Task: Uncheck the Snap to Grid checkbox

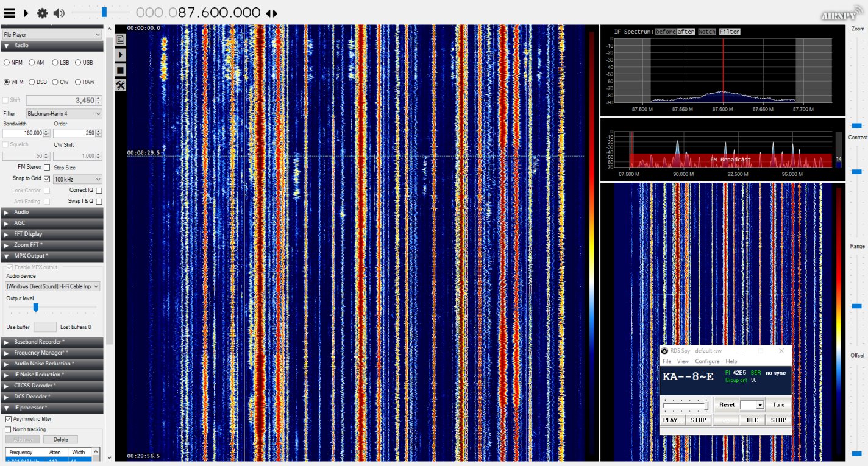Action: [47, 179]
